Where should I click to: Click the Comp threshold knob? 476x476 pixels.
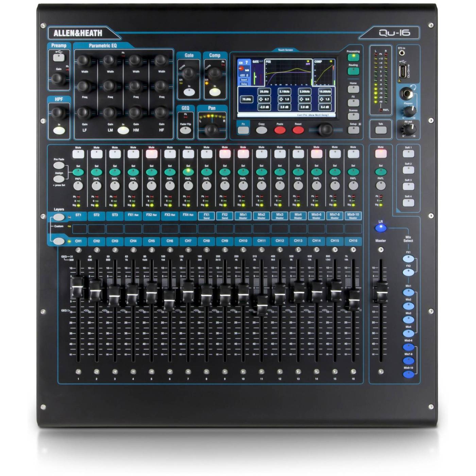coord(215,73)
